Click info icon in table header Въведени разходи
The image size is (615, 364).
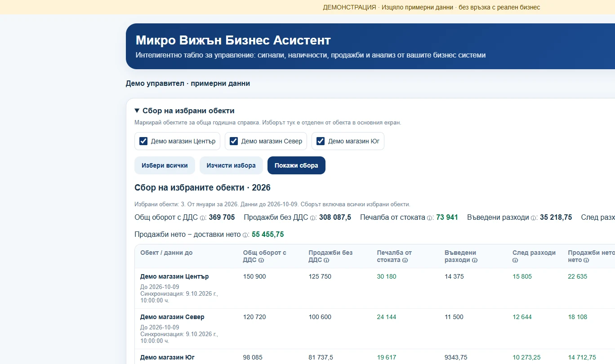pyautogui.click(x=475, y=260)
